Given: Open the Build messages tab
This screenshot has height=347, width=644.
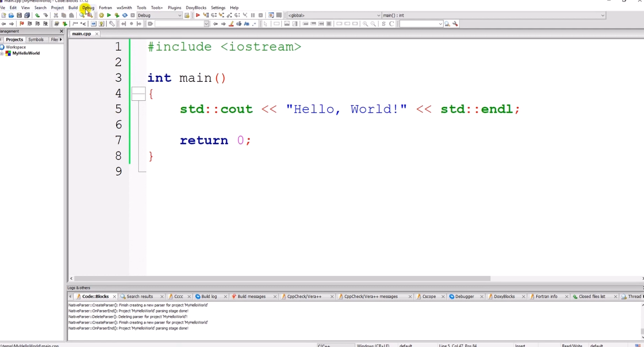Looking at the screenshot, I should click(251, 297).
